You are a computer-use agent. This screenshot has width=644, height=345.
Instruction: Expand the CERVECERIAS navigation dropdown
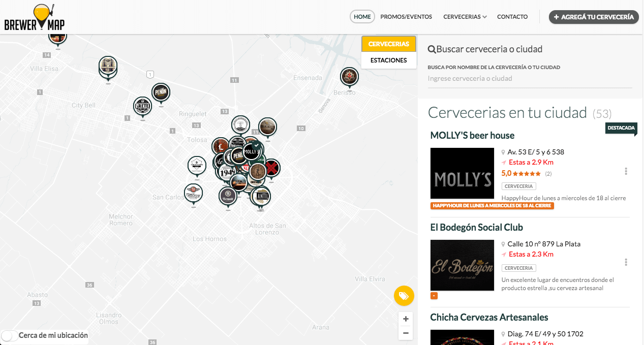click(465, 17)
